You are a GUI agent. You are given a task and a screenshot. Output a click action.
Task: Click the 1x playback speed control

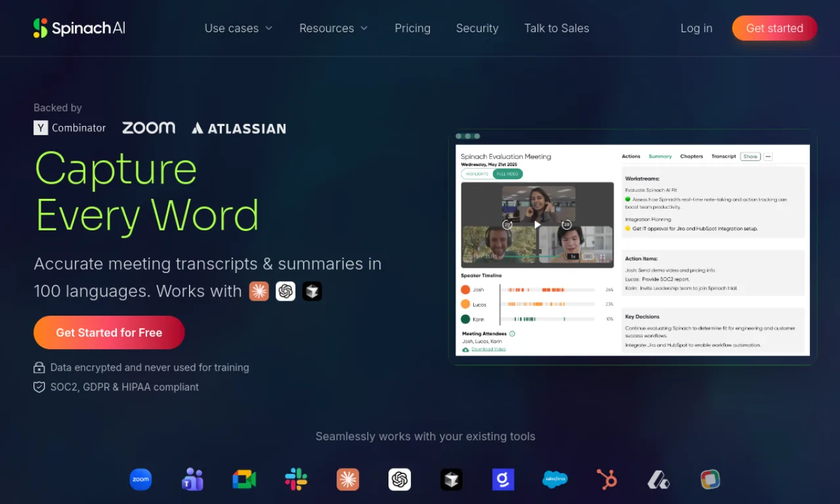click(573, 257)
